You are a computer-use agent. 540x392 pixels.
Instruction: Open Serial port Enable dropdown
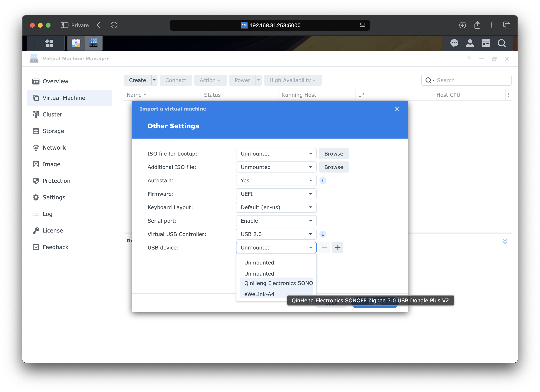pyautogui.click(x=276, y=221)
